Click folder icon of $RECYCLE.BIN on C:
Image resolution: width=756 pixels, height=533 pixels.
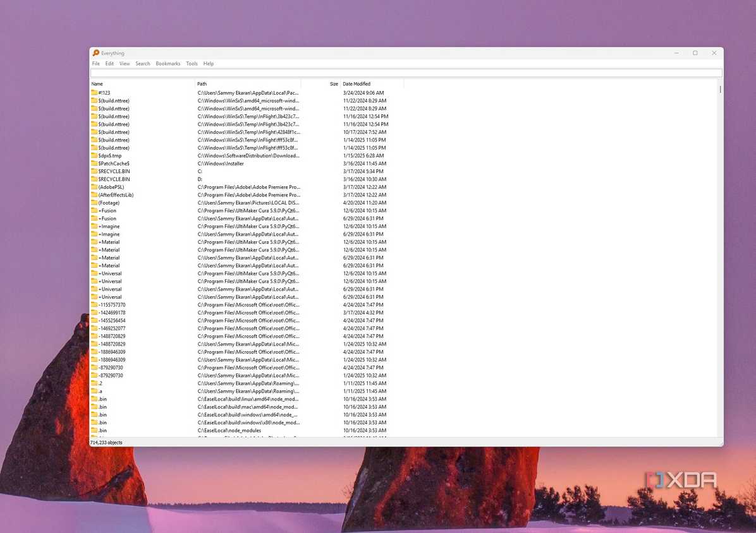(x=94, y=171)
